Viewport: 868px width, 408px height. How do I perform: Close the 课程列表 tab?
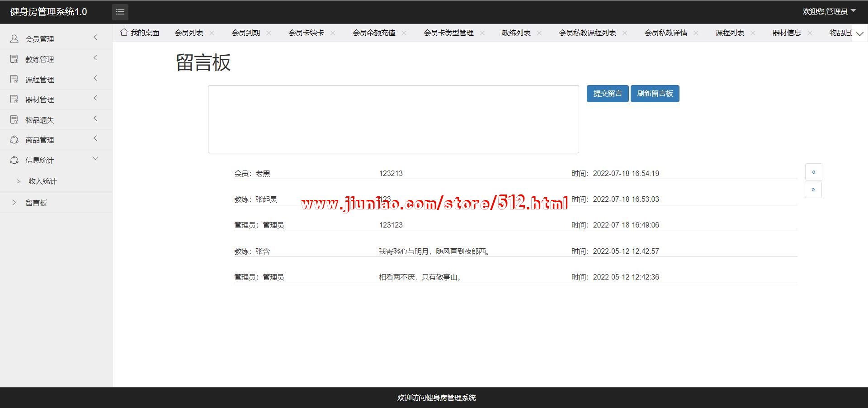(x=753, y=33)
